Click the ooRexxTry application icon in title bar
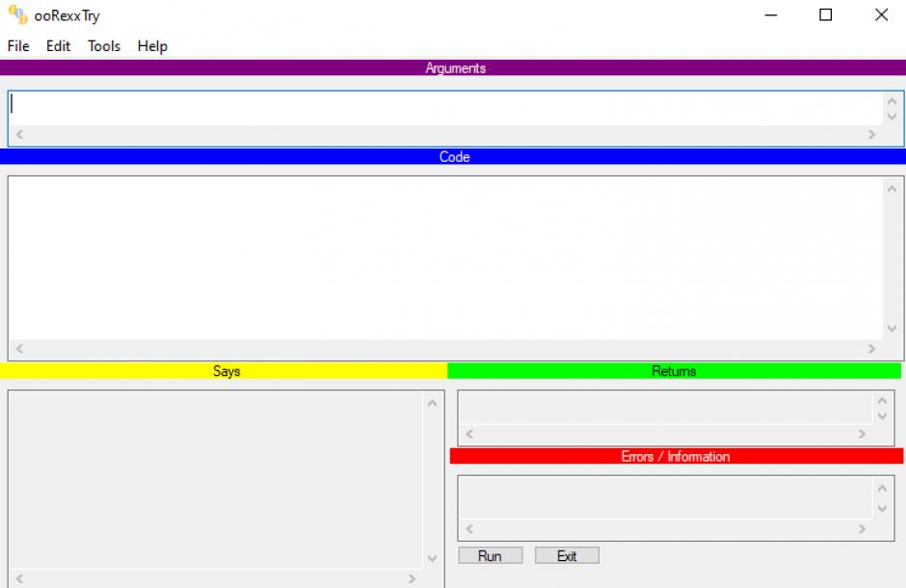 click(x=18, y=15)
